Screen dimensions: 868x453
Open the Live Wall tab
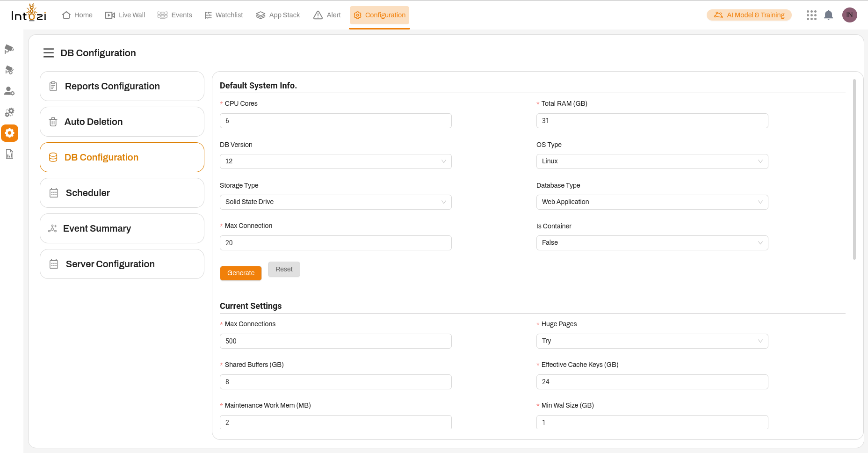[x=125, y=15]
